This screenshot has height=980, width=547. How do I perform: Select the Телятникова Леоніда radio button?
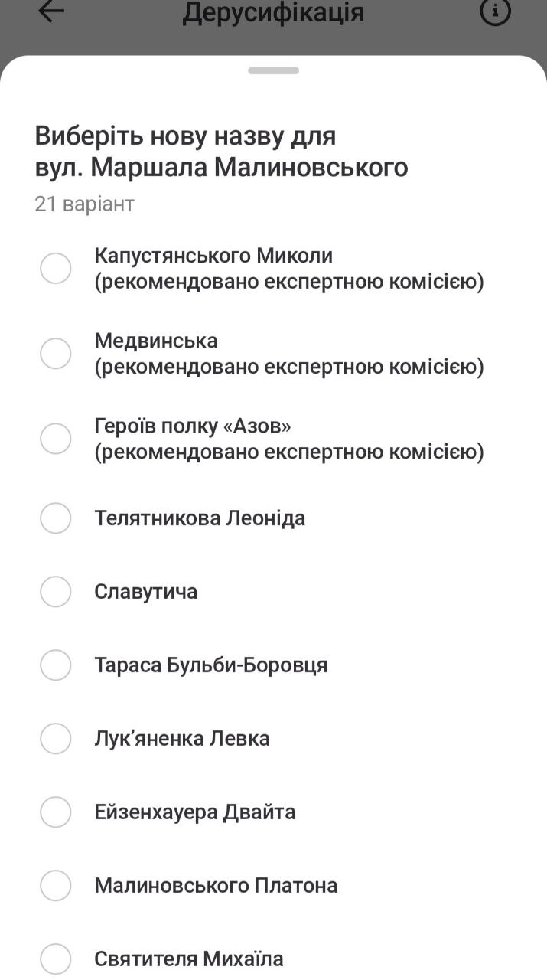[x=56, y=518]
